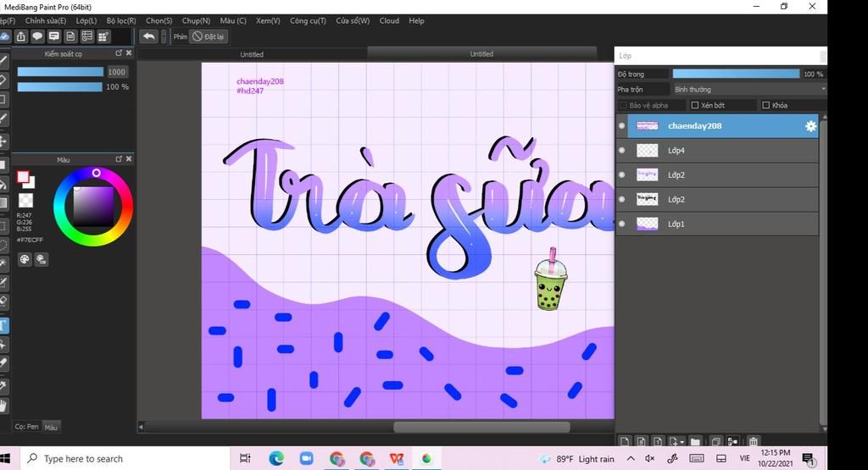Click the document page icon in top toolbar

click(x=70, y=36)
